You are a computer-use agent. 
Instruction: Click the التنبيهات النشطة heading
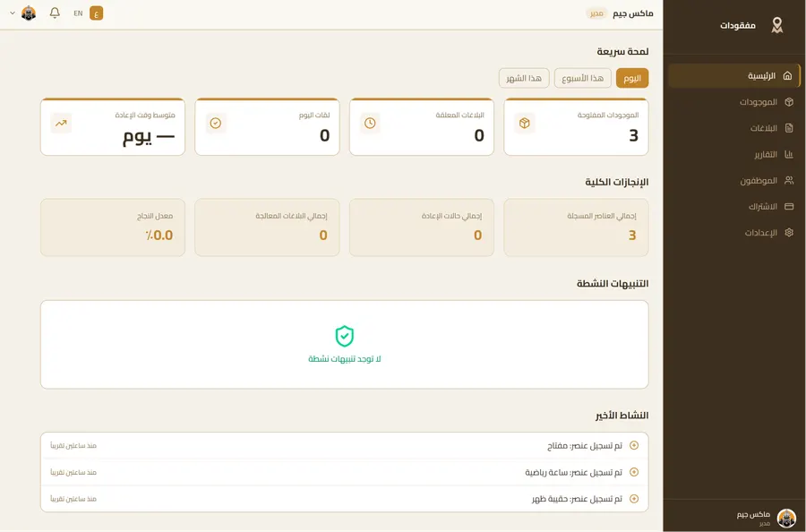click(613, 283)
